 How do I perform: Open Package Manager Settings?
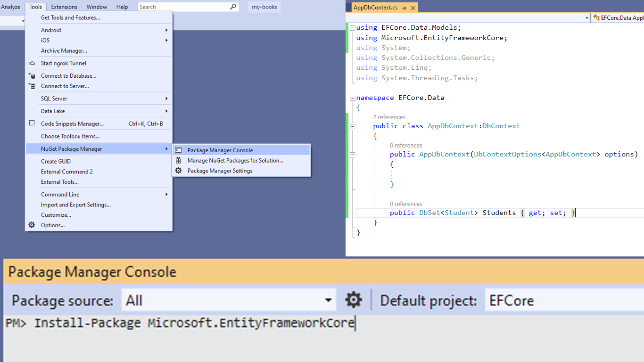(x=241, y=171)
